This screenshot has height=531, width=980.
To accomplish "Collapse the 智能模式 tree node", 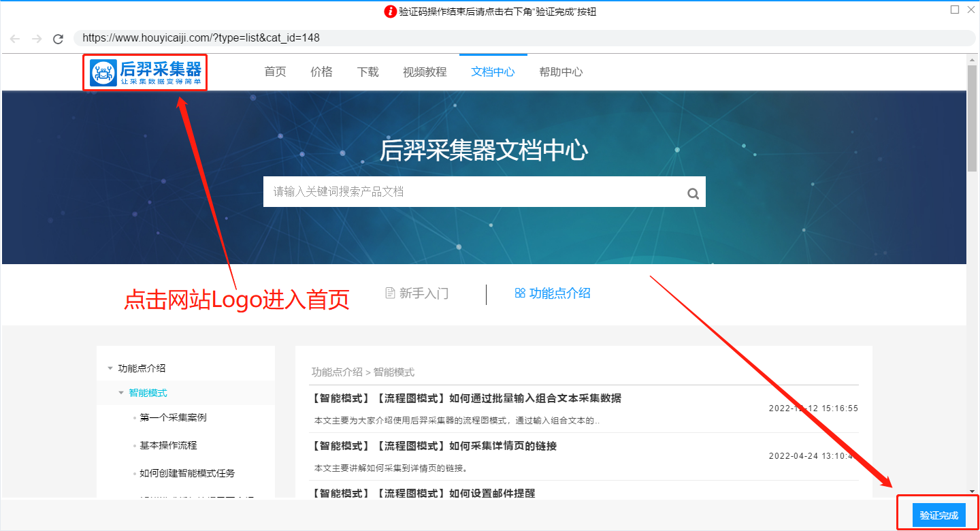I will (x=121, y=393).
